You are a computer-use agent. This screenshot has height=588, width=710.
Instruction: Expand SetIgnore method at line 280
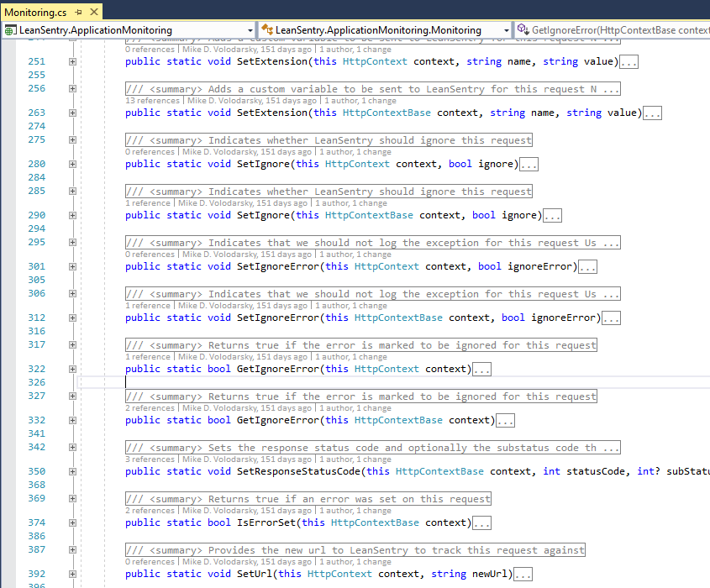[x=72, y=164]
